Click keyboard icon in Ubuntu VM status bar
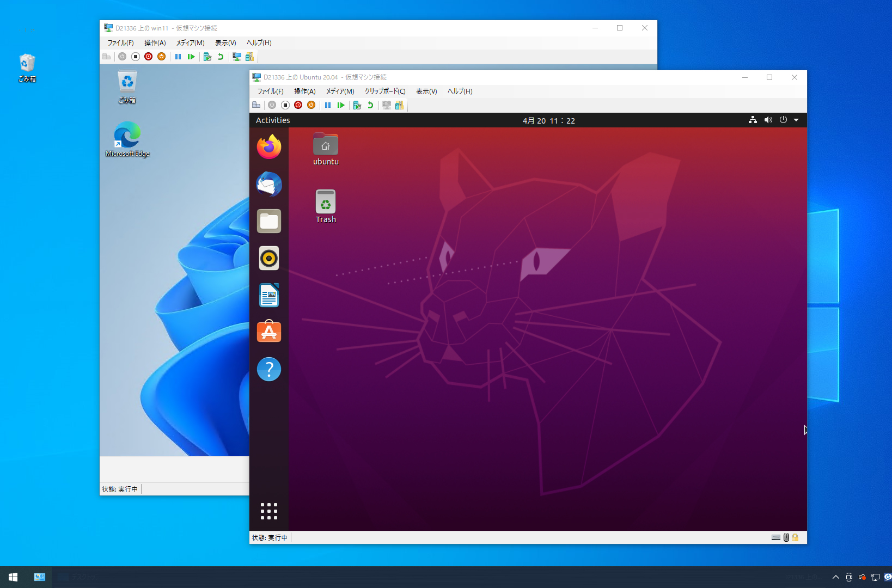Image resolution: width=892 pixels, height=588 pixels. [x=776, y=537]
